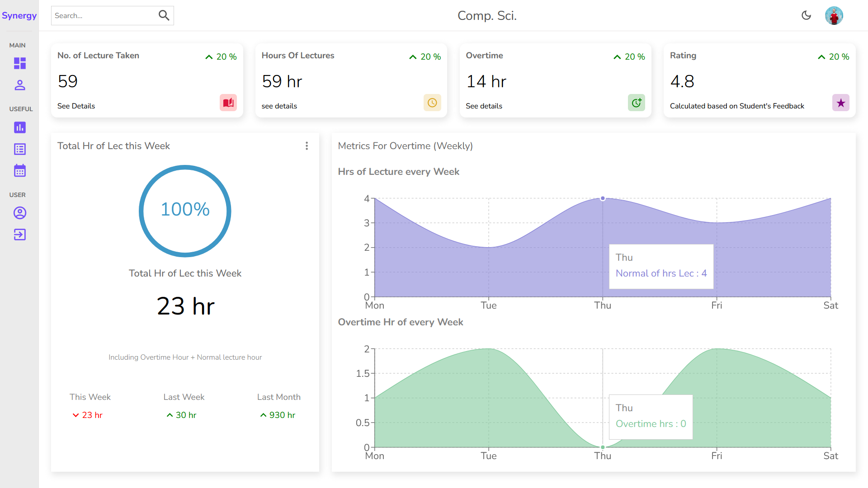Open the calendar icon in sidebar
868x488 pixels.
pyautogui.click(x=20, y=171)
